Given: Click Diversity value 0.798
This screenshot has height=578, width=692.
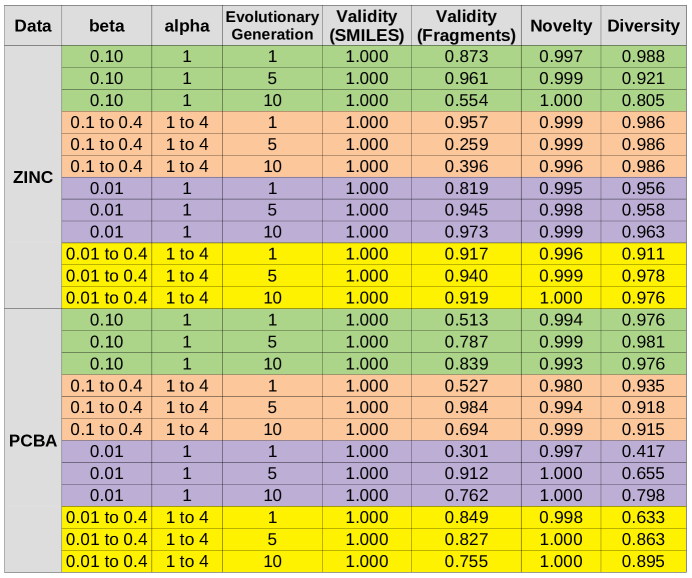Looking at the screenshot, I should tap(643, 495).
